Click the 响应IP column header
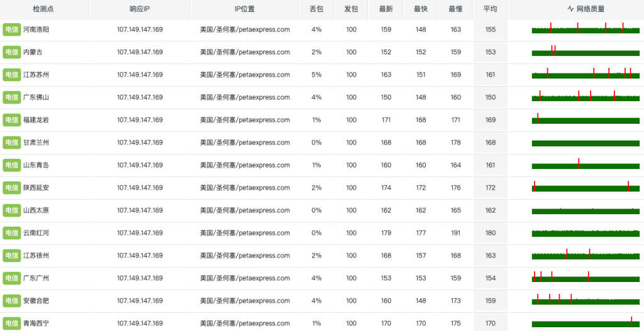The height and width of the screenshot is (331, 644). coord(140,9)
